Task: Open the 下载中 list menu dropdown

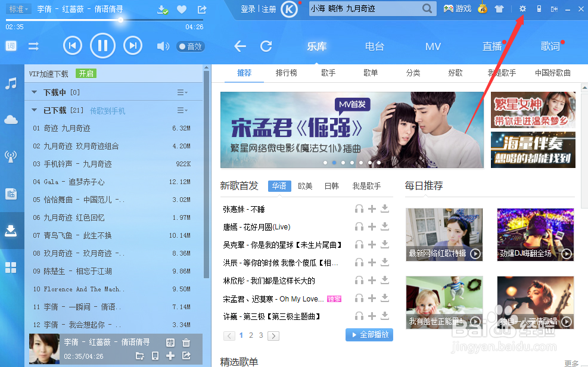Action: click(182, 92)
